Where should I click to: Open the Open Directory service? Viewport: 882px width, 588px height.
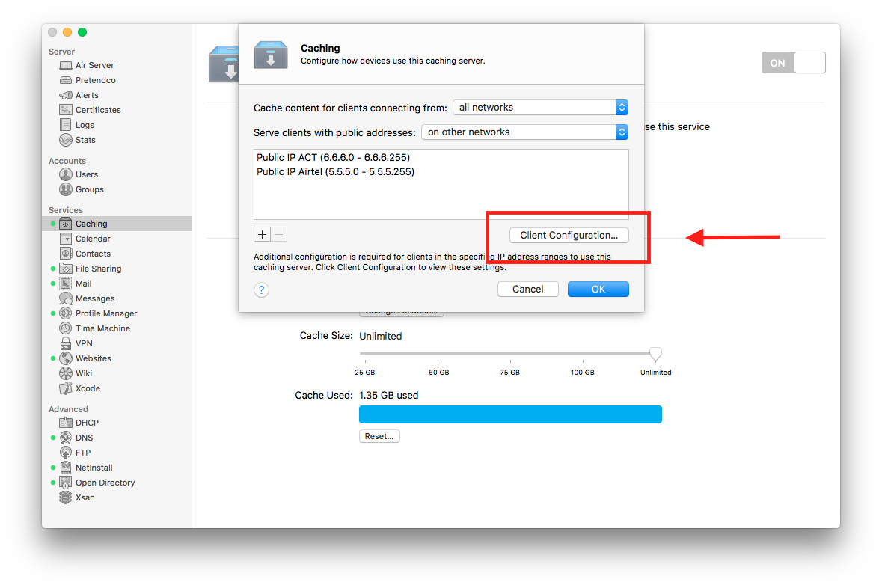pyautogui.click(x=105, y=483)
